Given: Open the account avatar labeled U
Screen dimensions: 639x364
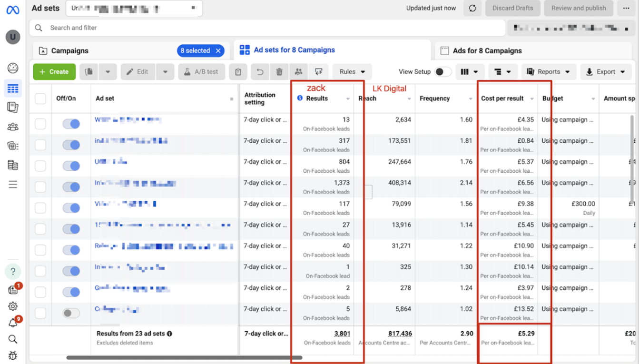Looking at the screenshot, I should click(13, 37).
